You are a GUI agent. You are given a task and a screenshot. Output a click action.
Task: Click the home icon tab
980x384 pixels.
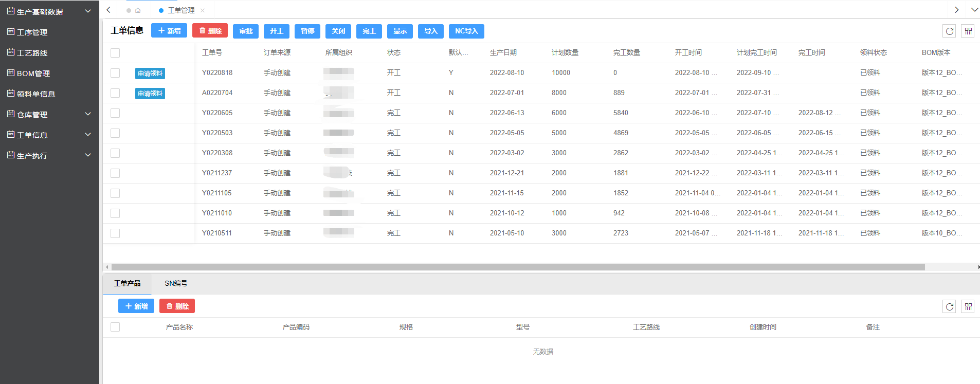(138, 10)
